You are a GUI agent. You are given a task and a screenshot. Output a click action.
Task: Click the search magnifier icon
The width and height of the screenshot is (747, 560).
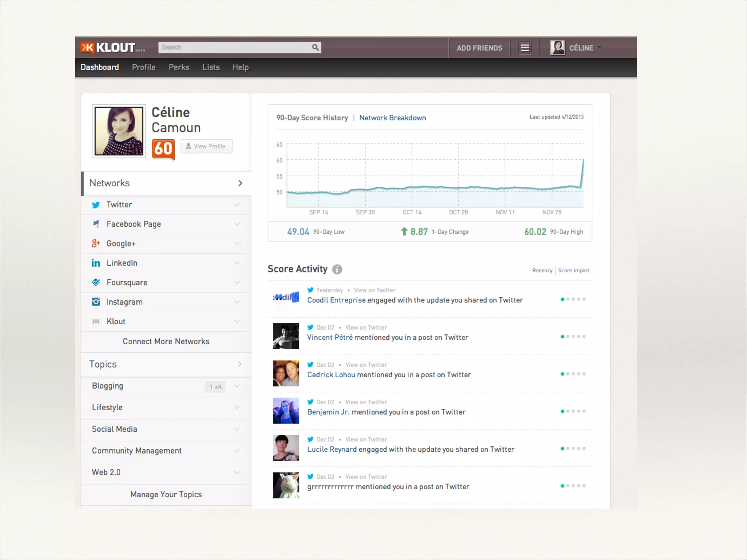tap(315, 47)
